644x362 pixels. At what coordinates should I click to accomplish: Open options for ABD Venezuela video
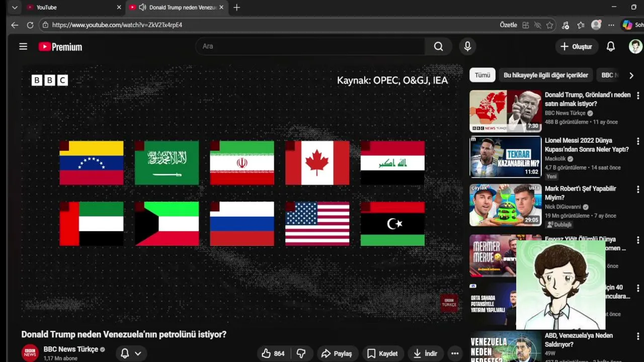click(x=638, y=336)
